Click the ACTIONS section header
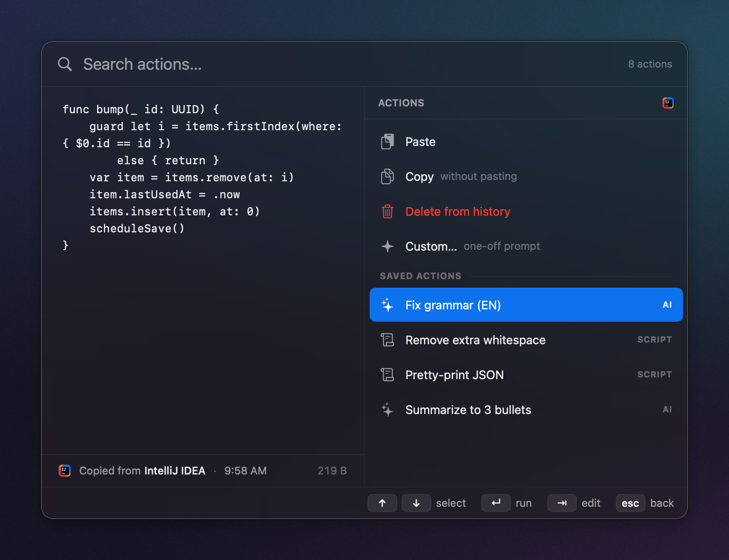Viewport: 729px width, 560px height. tap(401, 103)
